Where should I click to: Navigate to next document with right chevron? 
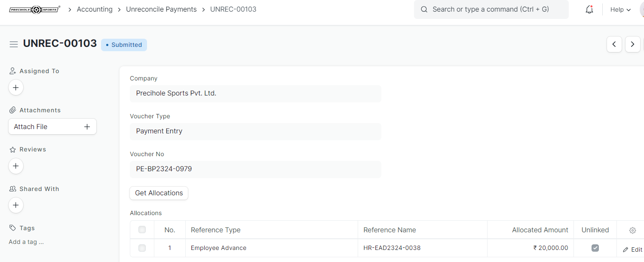pos(632,44)
